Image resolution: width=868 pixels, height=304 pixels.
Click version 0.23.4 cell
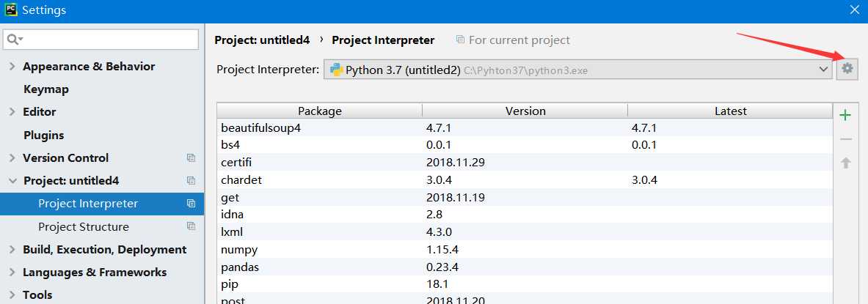tap(442, 267)
